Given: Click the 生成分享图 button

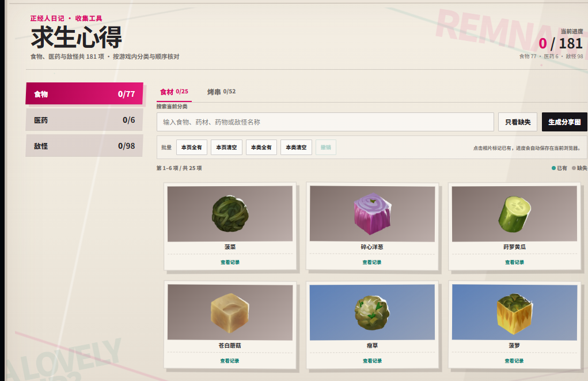Looking at the screenshot, I should 564,122.
